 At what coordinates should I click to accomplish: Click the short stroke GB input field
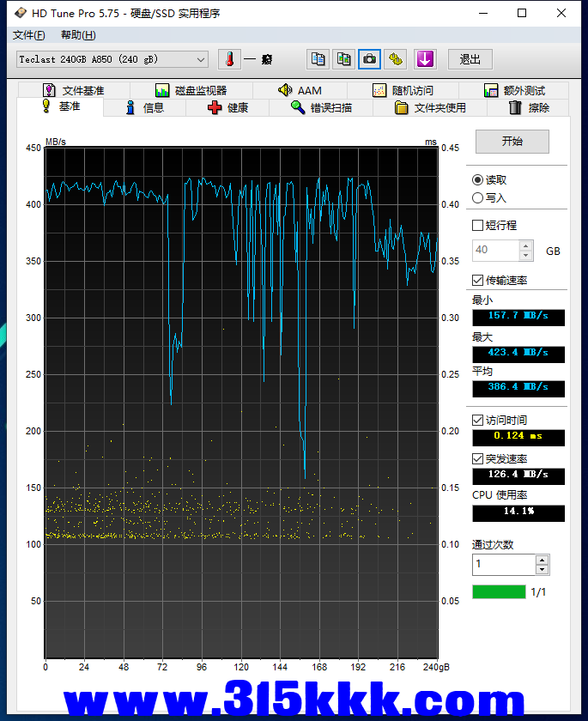coord(495,250)
